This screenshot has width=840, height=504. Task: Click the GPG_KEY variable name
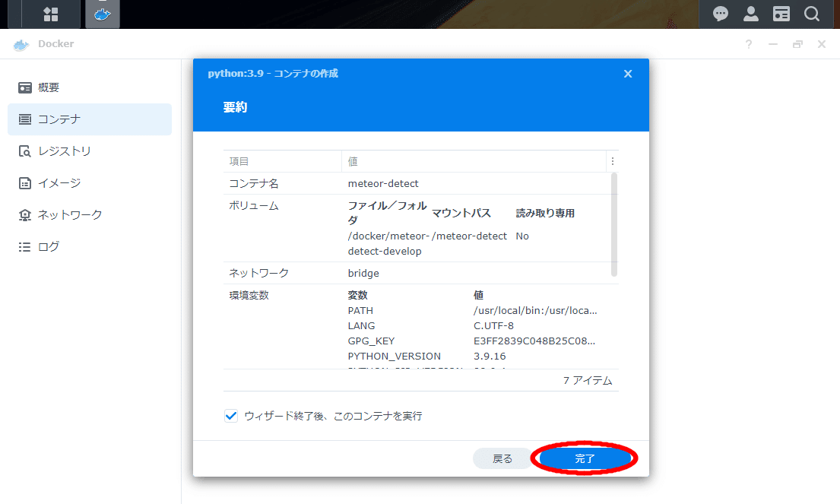[x=371, y=341]
